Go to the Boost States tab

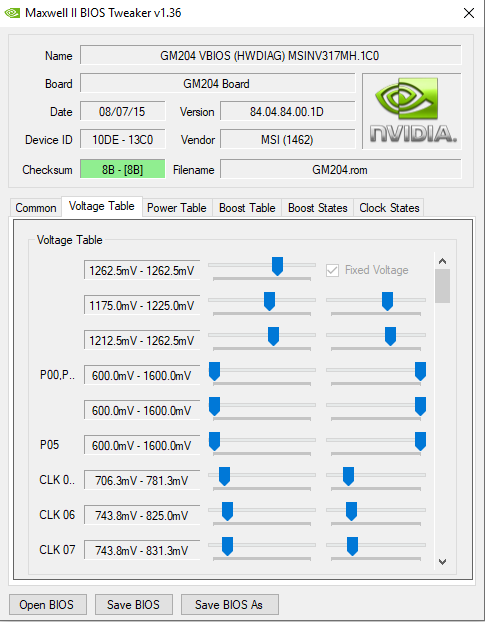point(318,208)
